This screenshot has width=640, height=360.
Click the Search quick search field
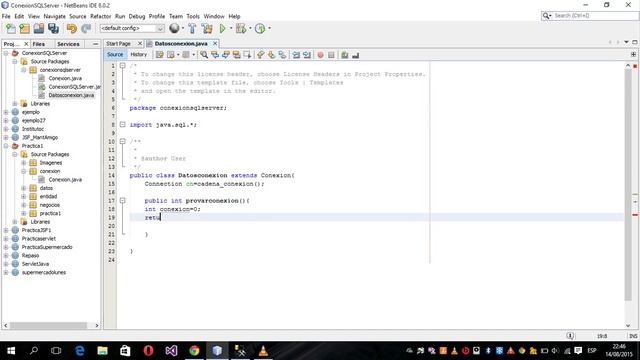tap(594, 16)
